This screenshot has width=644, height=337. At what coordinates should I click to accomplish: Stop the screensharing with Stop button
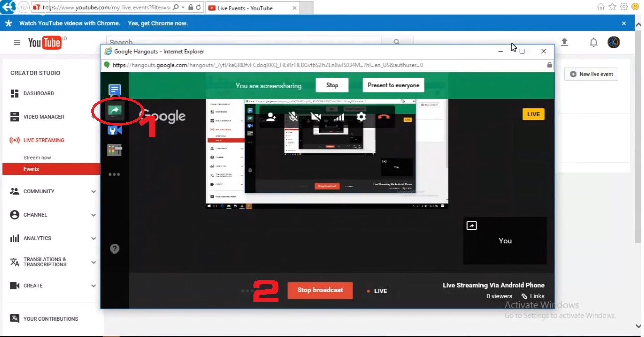pyautogui.click(x=332, y=85)
